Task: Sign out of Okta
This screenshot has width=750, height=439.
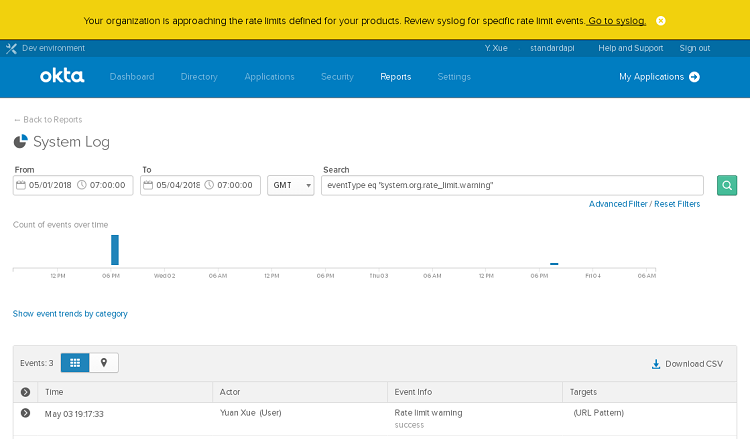Action: [695, 48]
